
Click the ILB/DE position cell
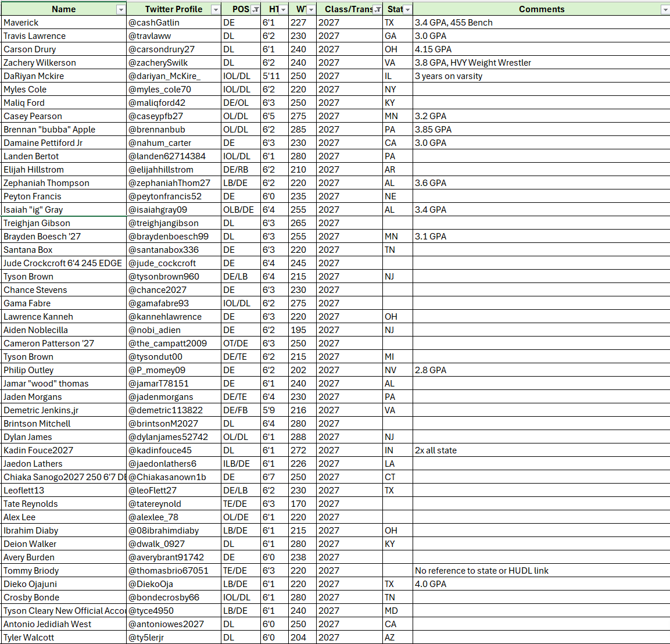coord(241,464)
